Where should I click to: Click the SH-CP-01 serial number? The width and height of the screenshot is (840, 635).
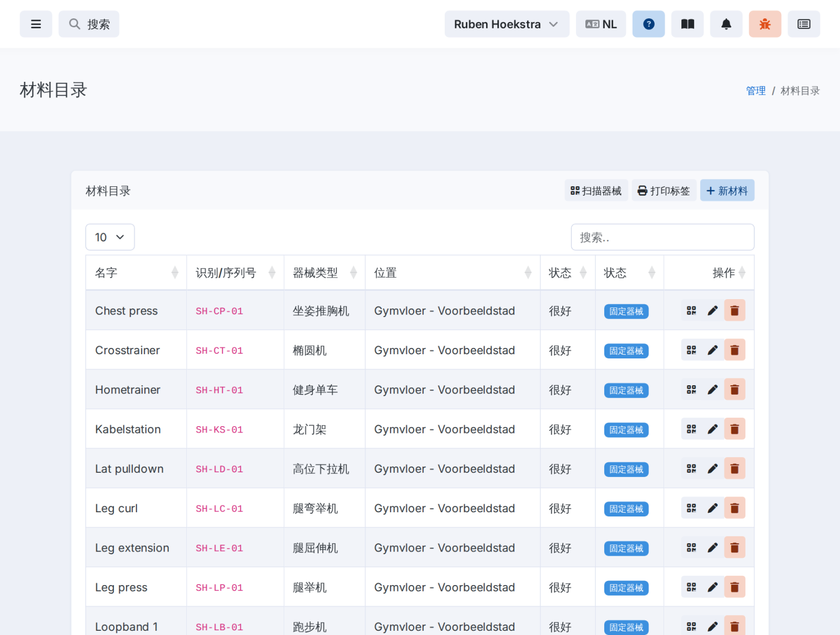coord(219,311)
